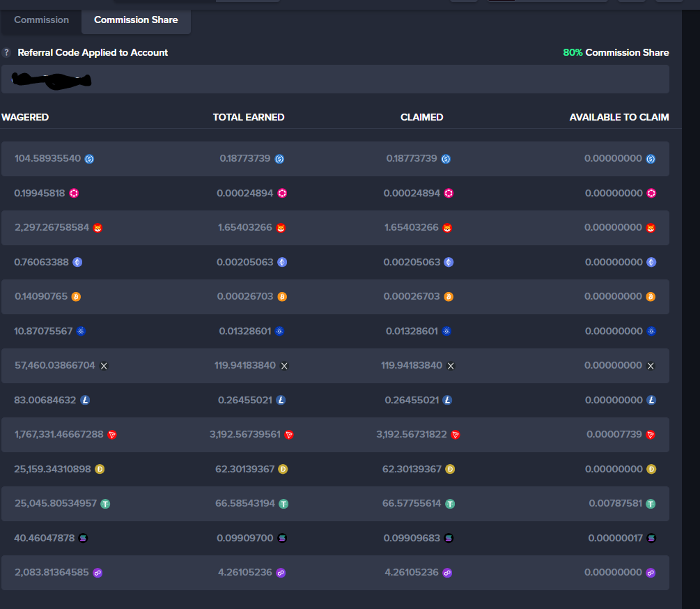
Task: Click the 80% Commission Share label
Action: [x=616, y=52]
